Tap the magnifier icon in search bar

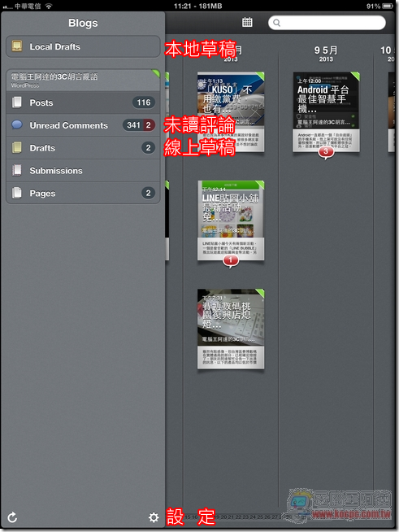point(276,23)
